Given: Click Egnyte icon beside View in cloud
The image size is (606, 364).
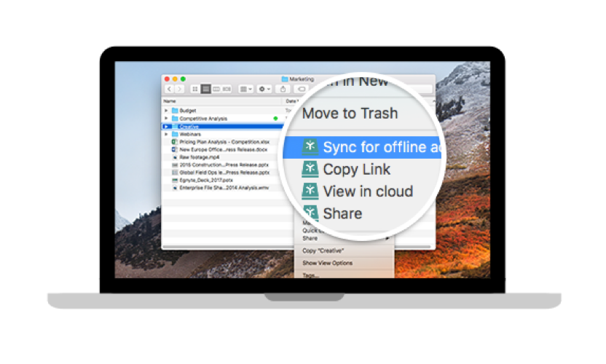Looking at the screenshot, I should (310, 191).
